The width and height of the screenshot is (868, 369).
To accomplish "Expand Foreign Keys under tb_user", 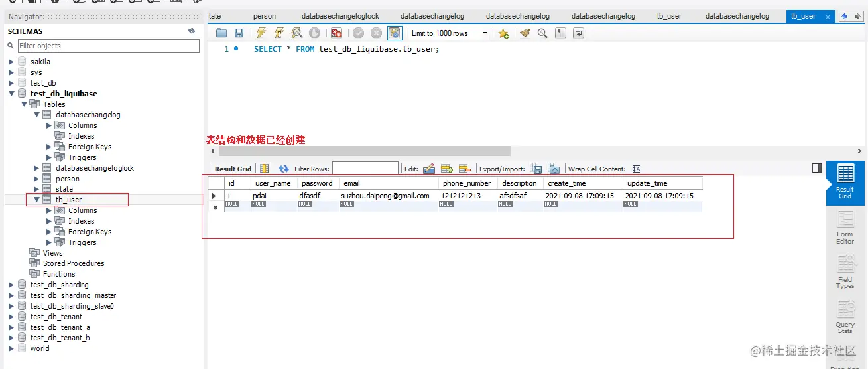I will pos(49,232).
